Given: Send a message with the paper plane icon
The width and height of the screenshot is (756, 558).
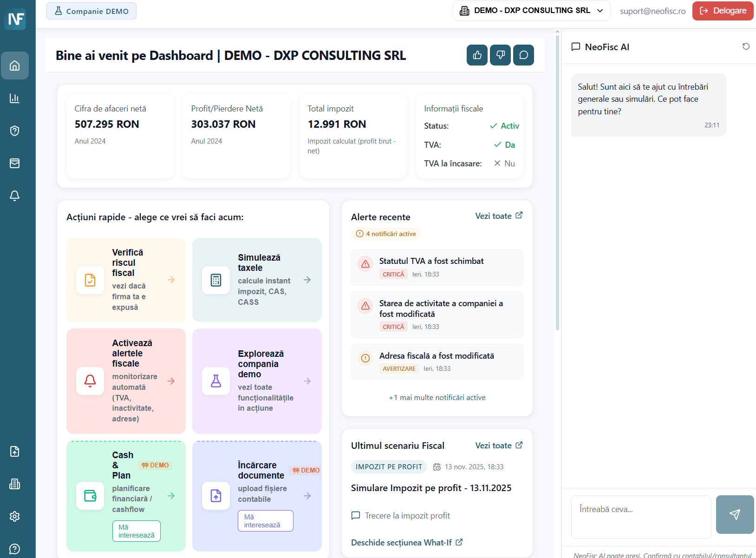Looking at the screenshot, I should [735, 515].
